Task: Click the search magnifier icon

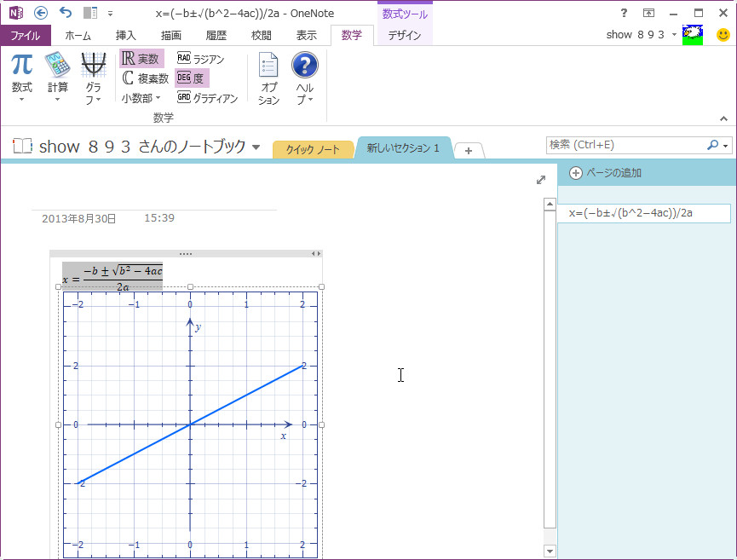Action: coord(714,145)
